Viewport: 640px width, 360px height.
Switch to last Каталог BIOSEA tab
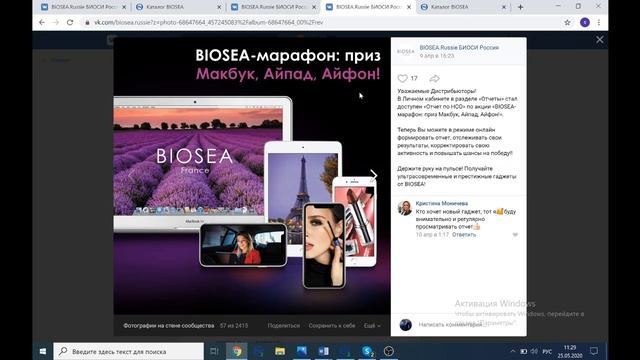coord(463,7)
